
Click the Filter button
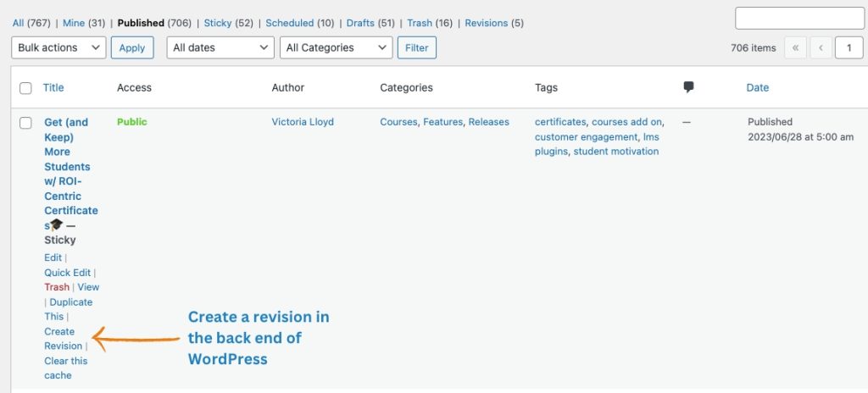point(416,48)
